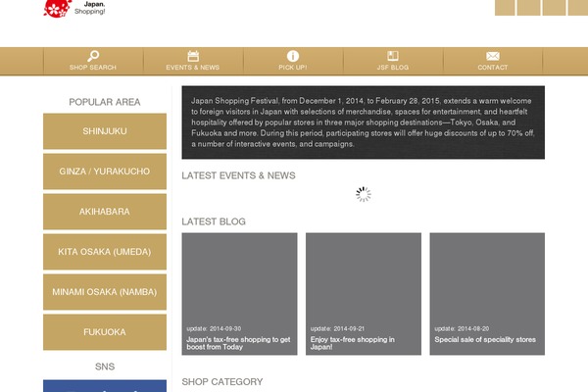
Task: Open the CONTACT menu label
Action: point(493,68)
